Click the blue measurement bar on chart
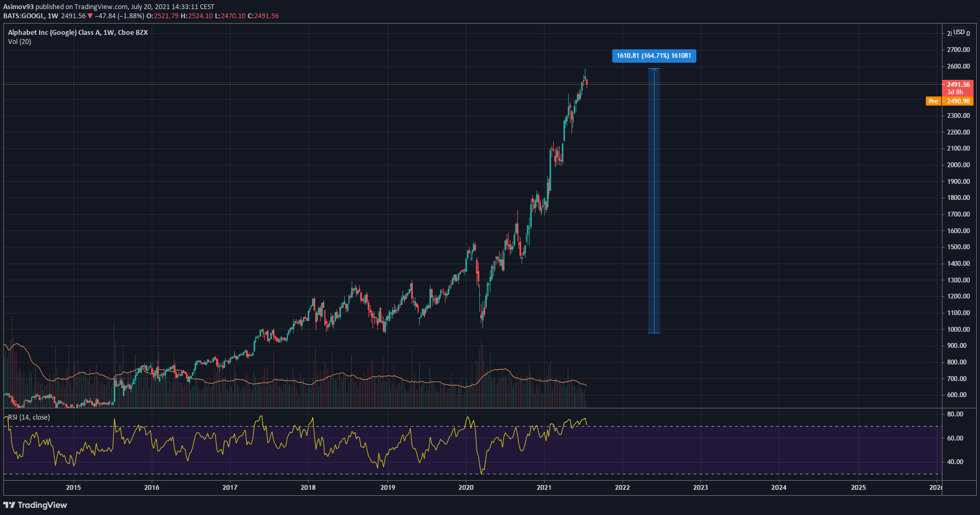 coord(654,201)
